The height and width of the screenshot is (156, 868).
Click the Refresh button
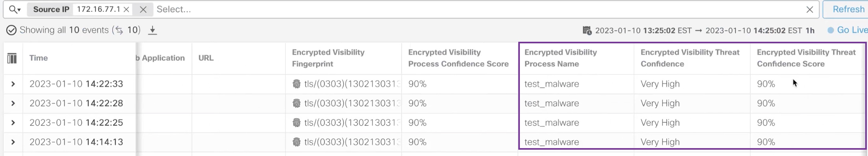coord(847,9)
